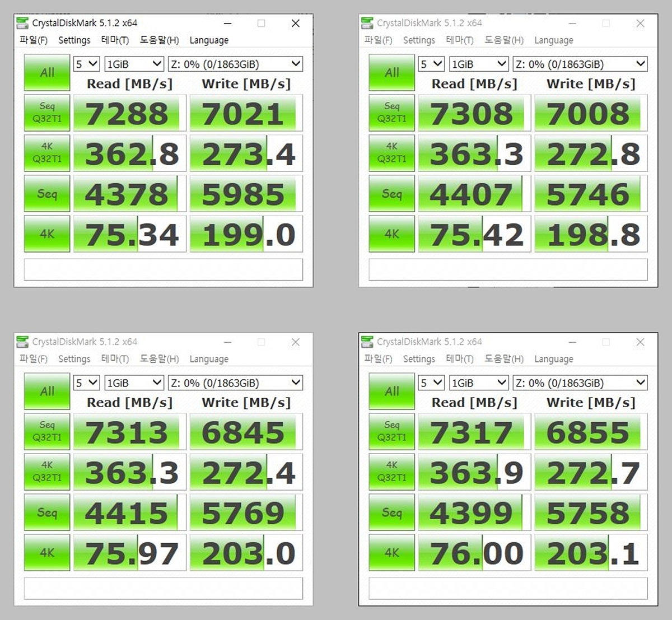Open 도움말(H) menu in the 7288 window
Screen dimensions: 672x620
[x=159, y=40]
